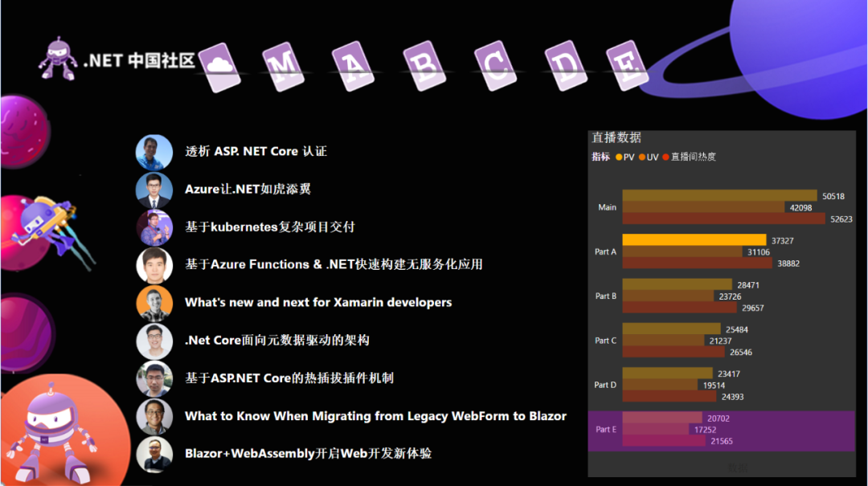The width and height of the screenshot is (868, 486).
Task: Select the letter B slicer tile
Action: pos(424,66)
